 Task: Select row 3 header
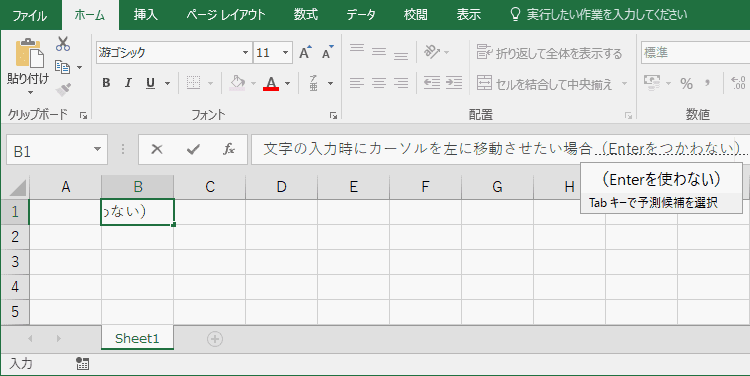pyautogui.click(x=15, y=262)
